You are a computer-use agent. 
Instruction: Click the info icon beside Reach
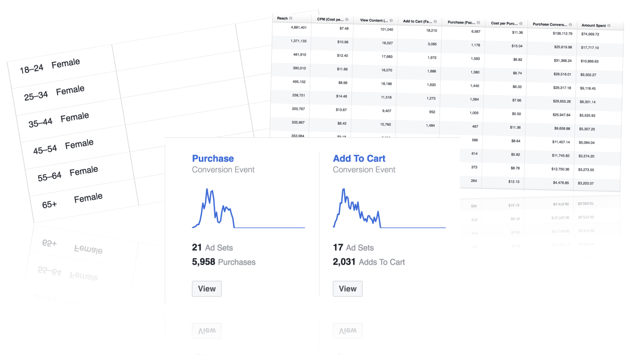(291, 18)
